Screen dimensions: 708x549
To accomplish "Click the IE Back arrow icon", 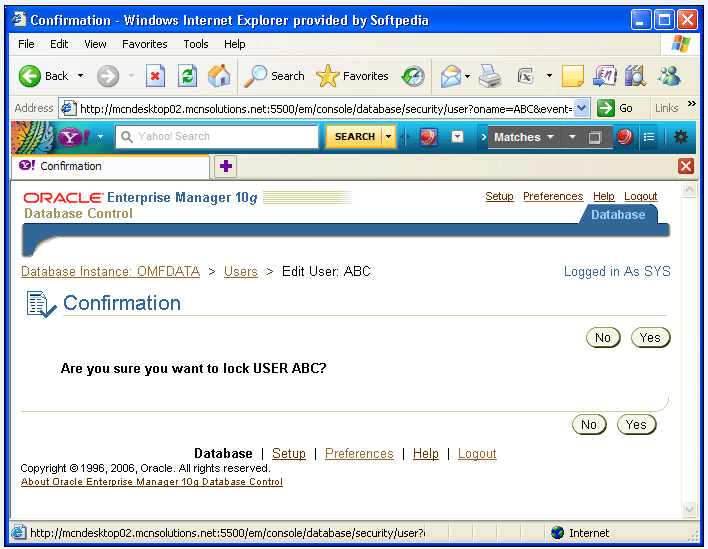I will click(x=30, y=76).
